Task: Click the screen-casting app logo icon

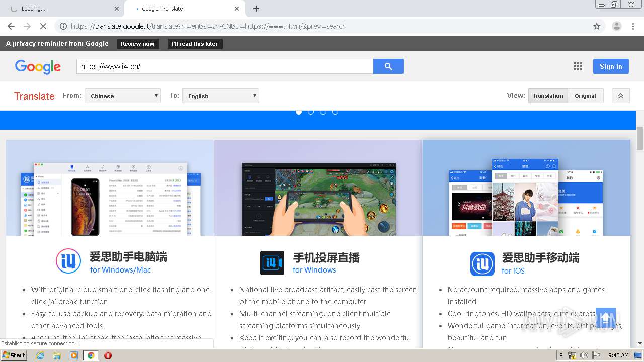Action: point(272,263)
